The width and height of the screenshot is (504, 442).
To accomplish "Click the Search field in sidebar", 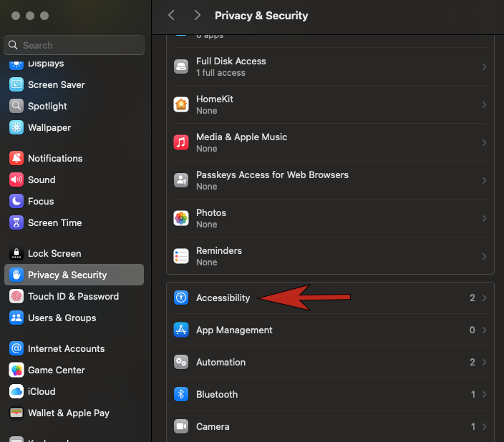I will (74, 45).
